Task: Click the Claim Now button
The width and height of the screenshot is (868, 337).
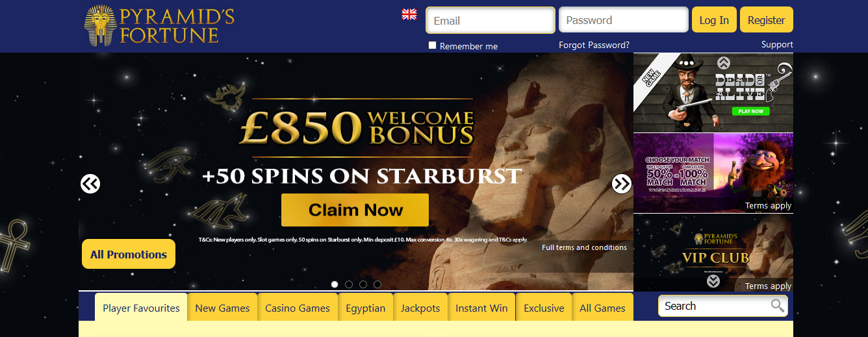Action: click(355, 210)
